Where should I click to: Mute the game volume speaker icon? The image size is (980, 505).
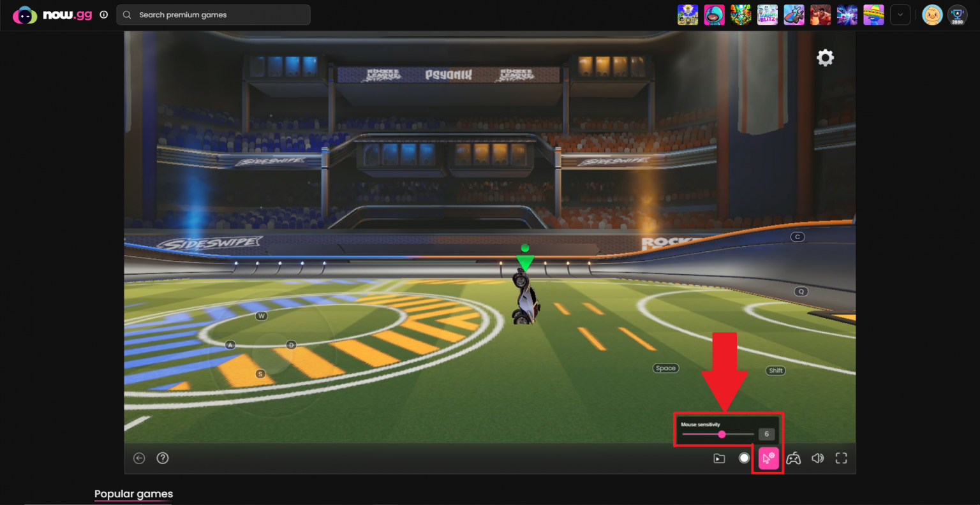pyautogui.click(x=817, y=458)
